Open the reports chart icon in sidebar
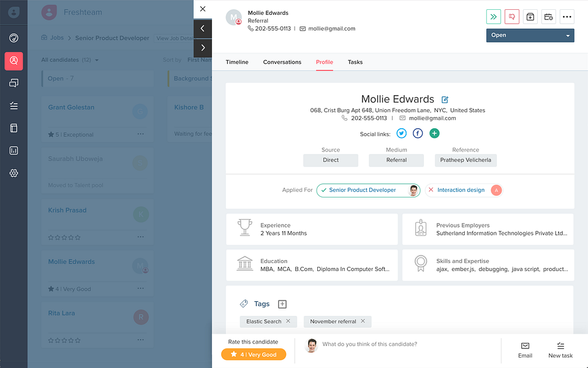This screenshot has width=588, height=368. (13, 151)
